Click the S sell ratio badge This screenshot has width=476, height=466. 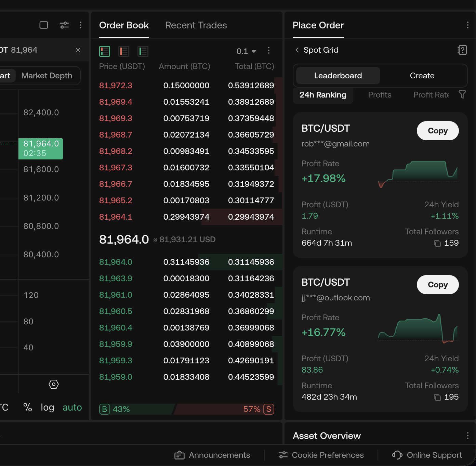[269, 409]
